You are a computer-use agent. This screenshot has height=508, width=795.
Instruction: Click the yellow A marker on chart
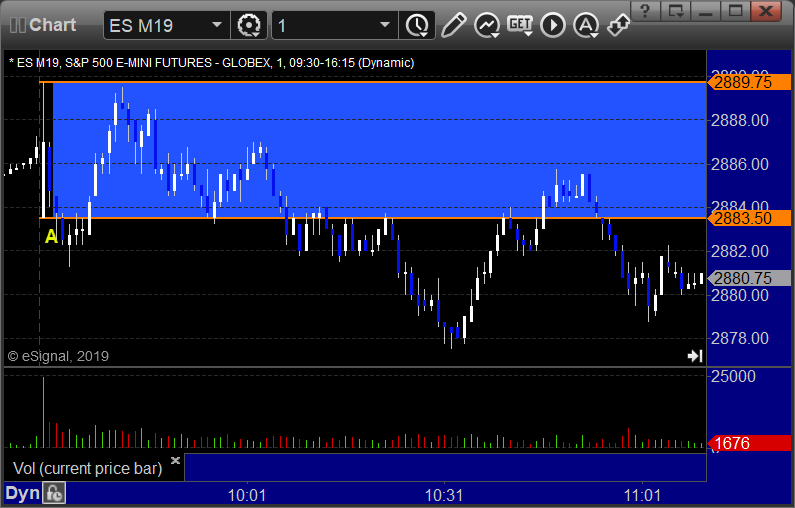51,236
